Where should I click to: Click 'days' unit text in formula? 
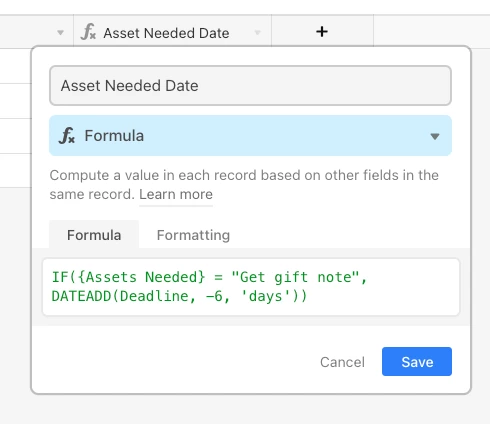[265, 296]
